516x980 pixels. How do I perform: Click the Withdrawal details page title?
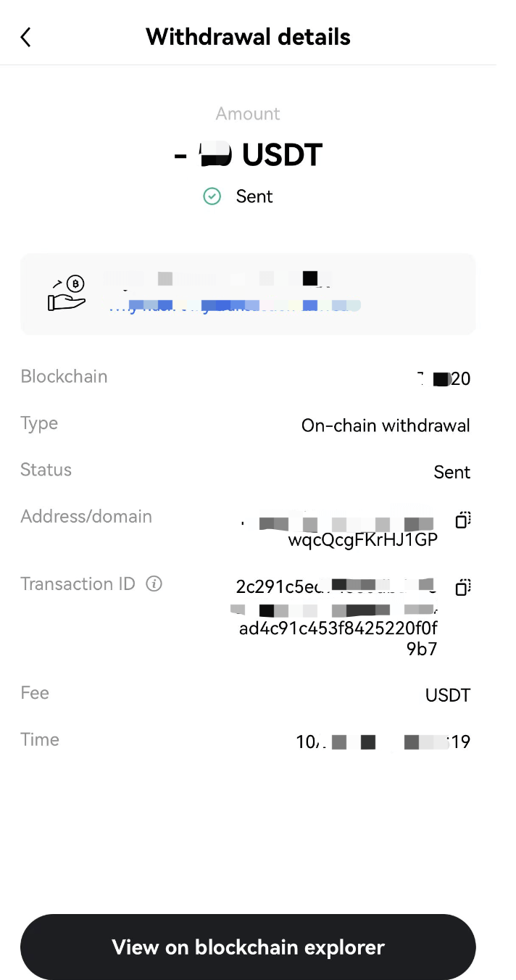point(248,37)
